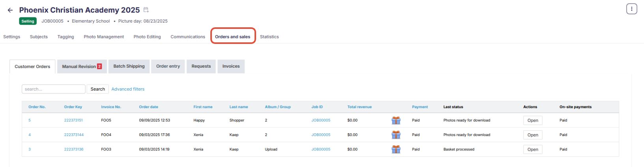The width and height of the screenshot is (644, 167).
Task: Click the gift icon for order 4
Action: 396,135
